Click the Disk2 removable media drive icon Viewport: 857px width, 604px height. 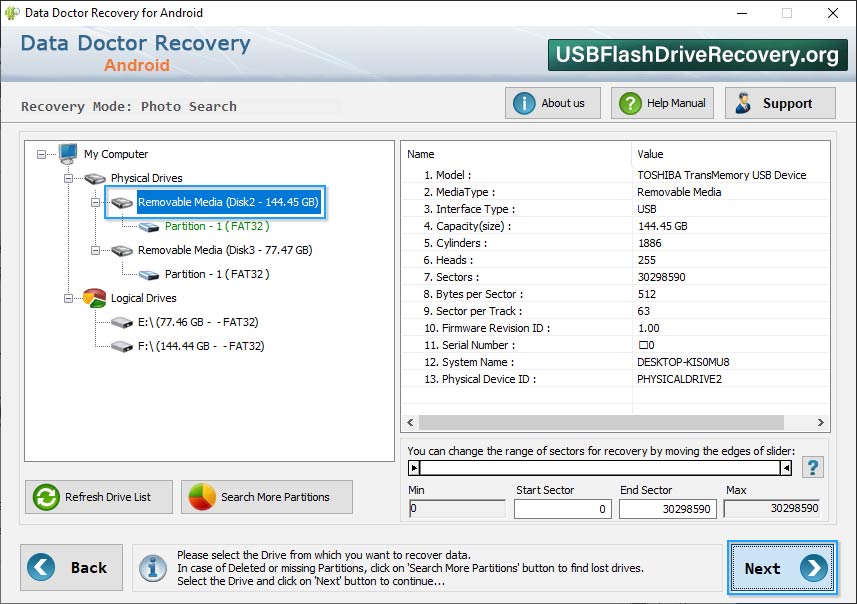(122, 202)
